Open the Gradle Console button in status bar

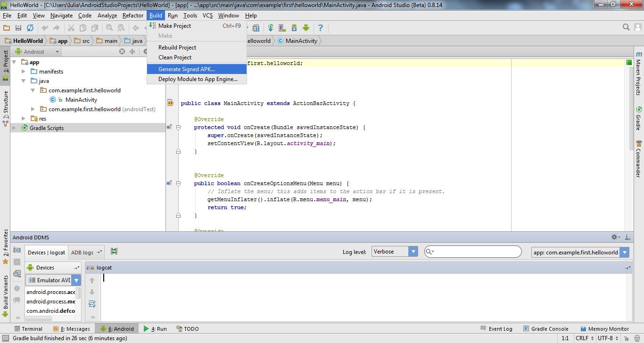tap(546, 329)
